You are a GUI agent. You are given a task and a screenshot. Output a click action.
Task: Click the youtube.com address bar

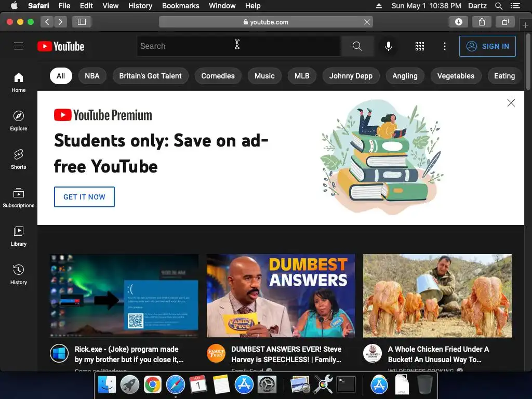266,22
